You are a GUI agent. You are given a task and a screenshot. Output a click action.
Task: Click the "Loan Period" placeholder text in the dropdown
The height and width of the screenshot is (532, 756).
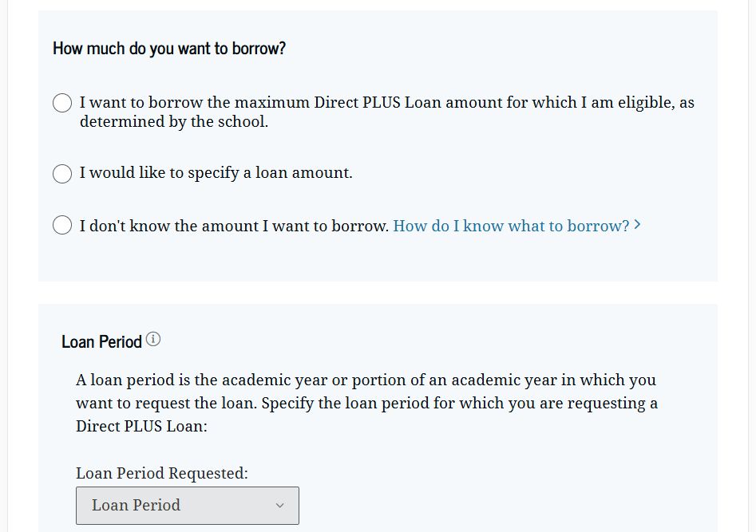(x=136, y=506)
